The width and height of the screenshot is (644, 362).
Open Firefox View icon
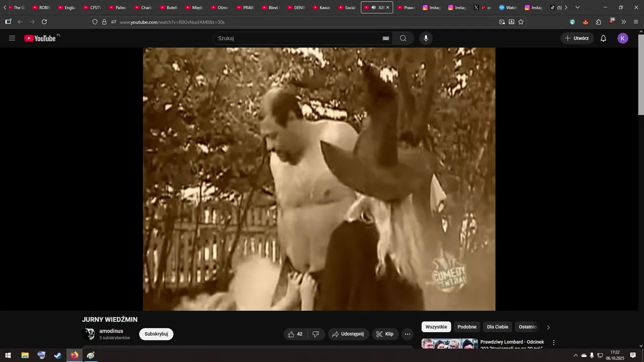pos(8,22)
